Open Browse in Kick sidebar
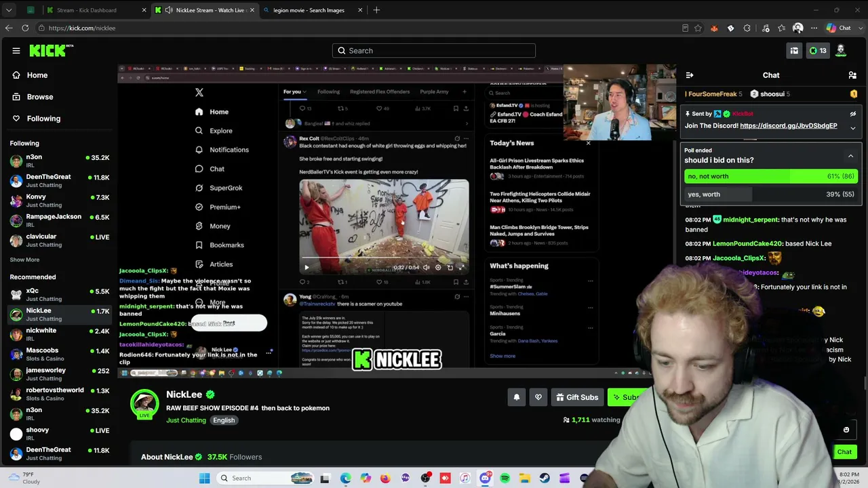868x488 pixels. point(33,97)
